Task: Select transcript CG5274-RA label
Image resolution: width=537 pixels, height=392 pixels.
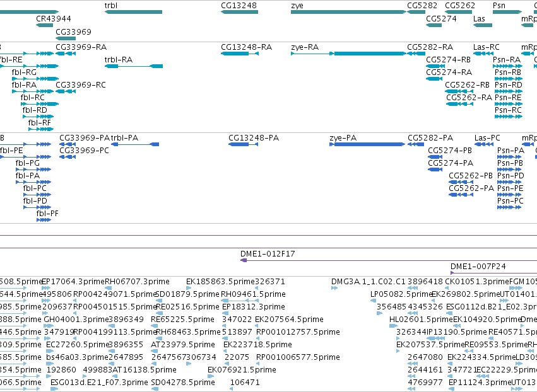Action: tap(449, 72)
